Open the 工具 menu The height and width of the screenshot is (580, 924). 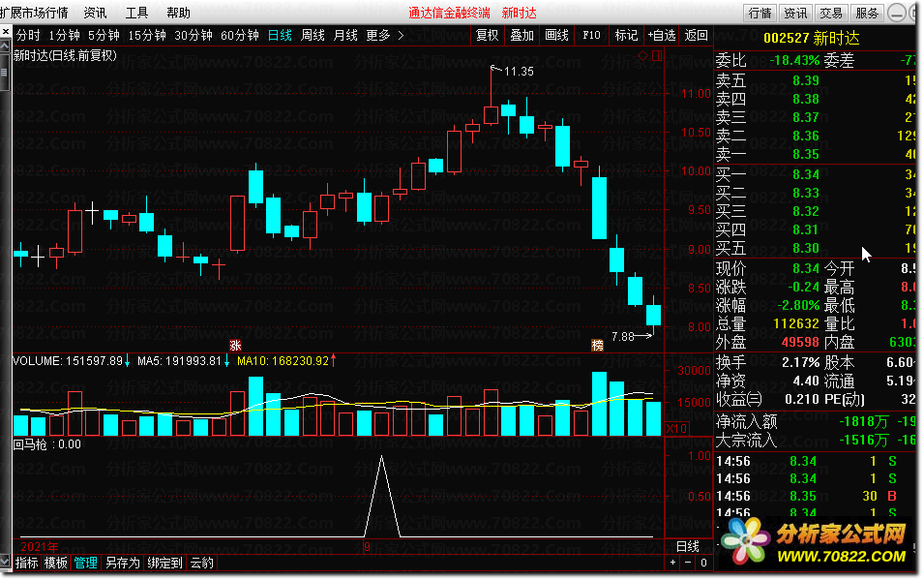coord(136,13)
